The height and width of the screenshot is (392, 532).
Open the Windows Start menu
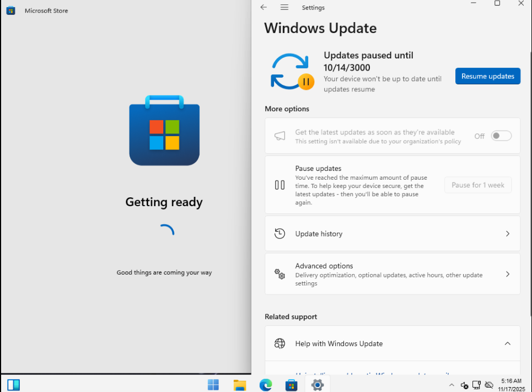[x=213, y=385]
